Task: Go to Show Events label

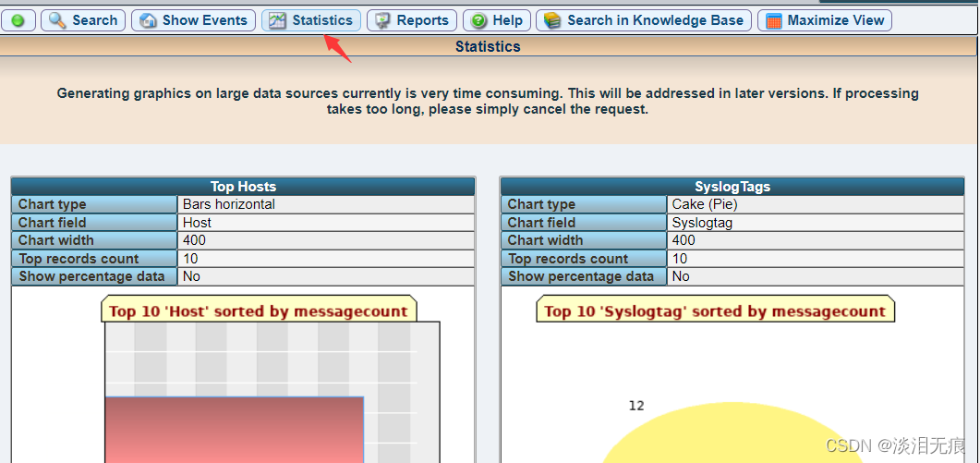Action: pyautogui.click(x=205, y=20)
